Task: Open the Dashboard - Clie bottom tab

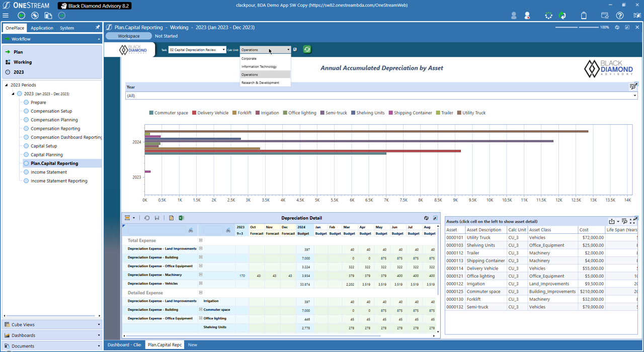Action: [124, 345]
